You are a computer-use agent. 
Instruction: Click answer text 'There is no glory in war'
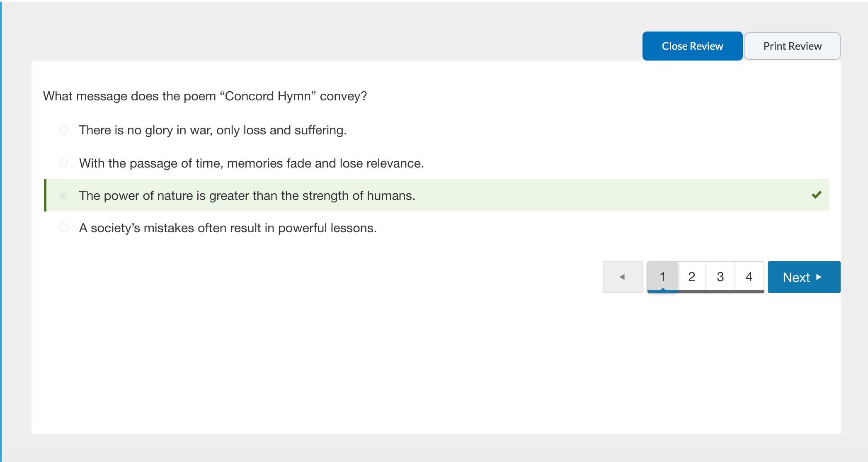[213, 130]
